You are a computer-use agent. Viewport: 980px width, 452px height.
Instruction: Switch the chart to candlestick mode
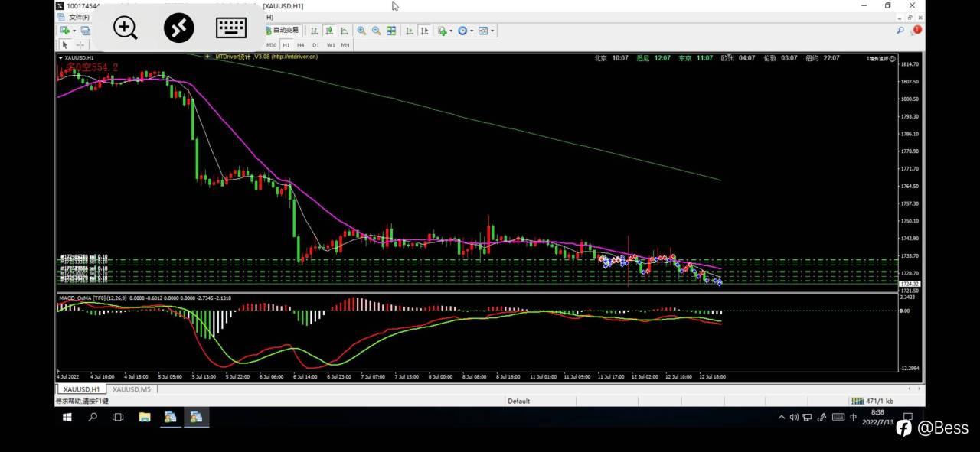[x=329, y=31]
